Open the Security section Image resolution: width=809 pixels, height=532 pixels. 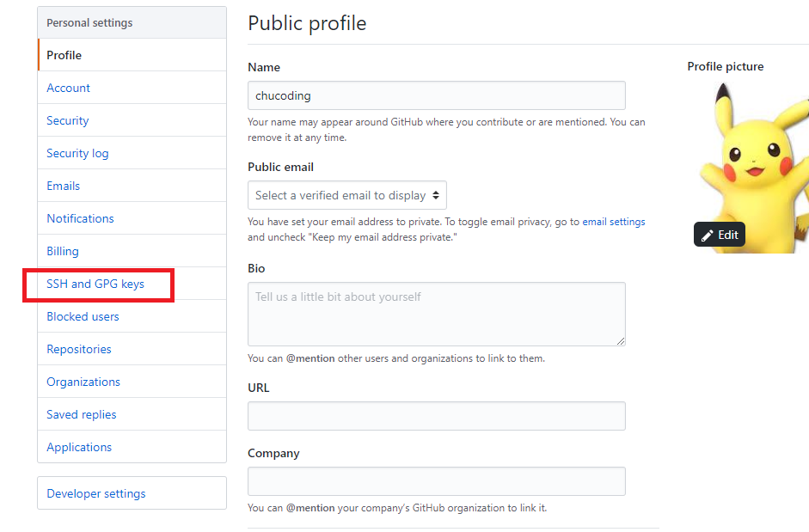(132, 120)
